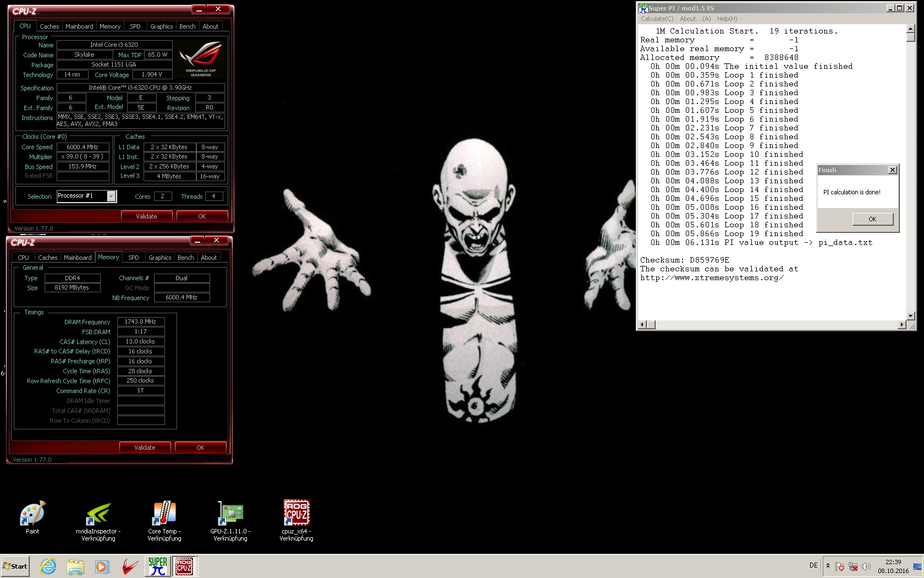Open Caches tab in top CPU-Z window
Image resolution: width=924 pixels, height=578 pixels.
[49, 26]
